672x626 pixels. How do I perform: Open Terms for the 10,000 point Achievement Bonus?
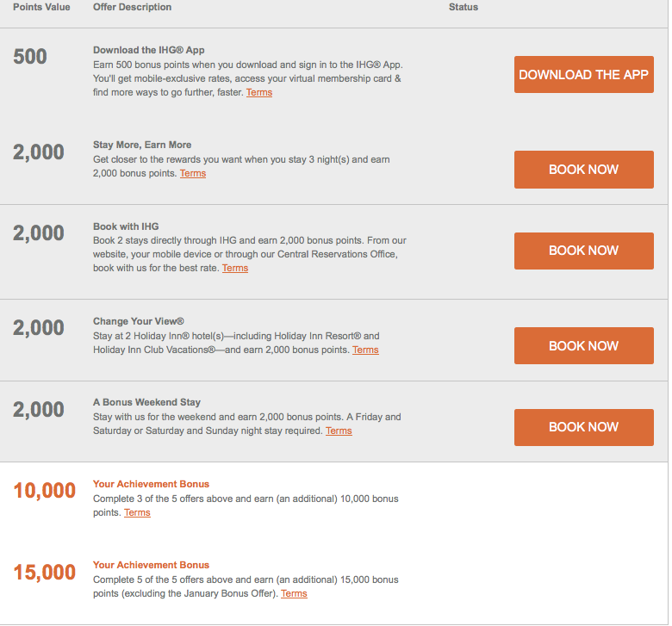[x=137, y=512]
